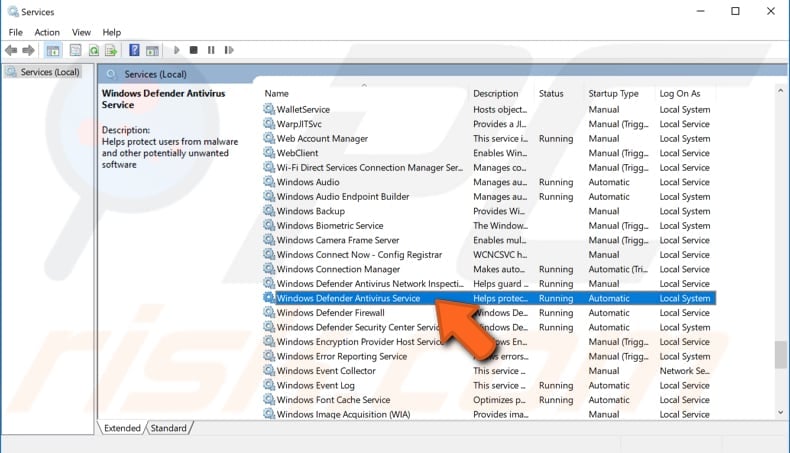The height and width of the screenshot is (453, 790).
Task: Click the Stop Service toolbar icon
Action: (193, 50)
